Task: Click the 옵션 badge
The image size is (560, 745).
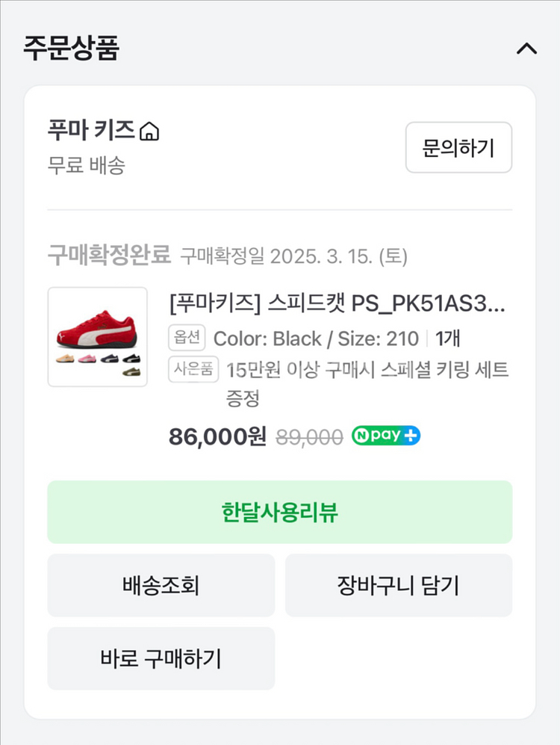Action: pyautogui.click(x=187, y=339)
